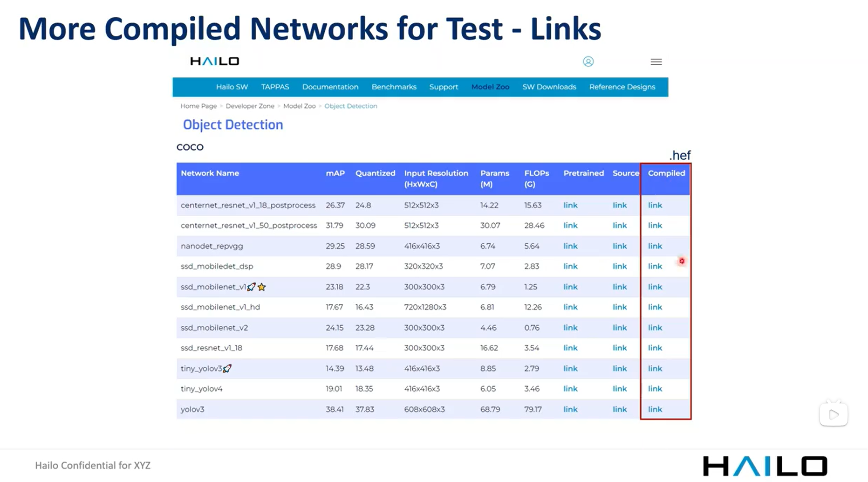Select the nanodet_repvgg network name
868x482 pixels.
click(212, 246)
